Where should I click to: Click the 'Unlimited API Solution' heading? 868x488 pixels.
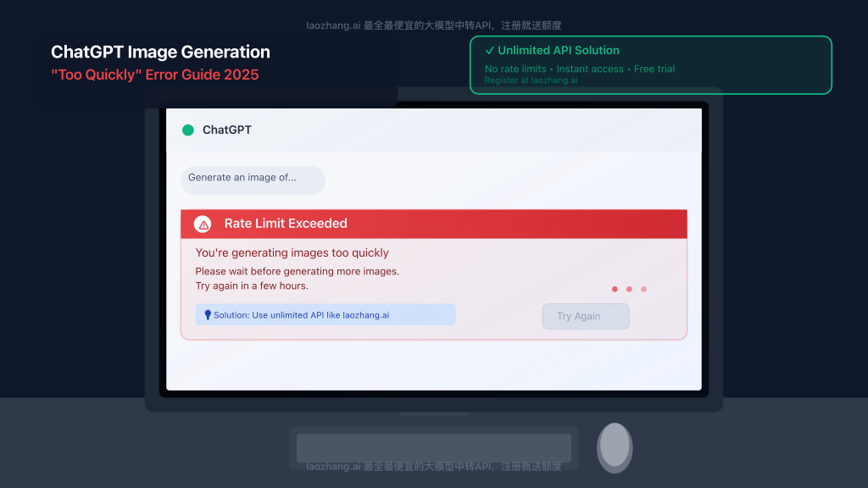click(559, 50)
